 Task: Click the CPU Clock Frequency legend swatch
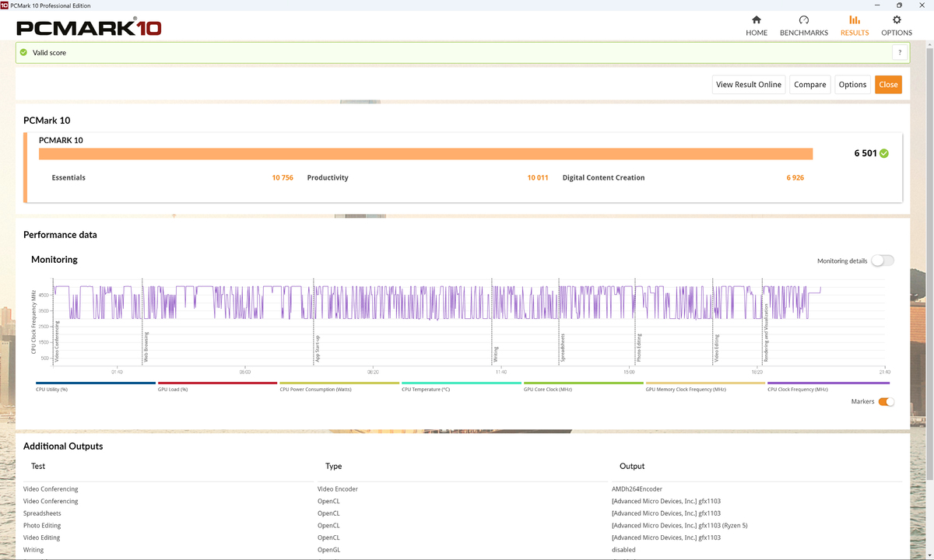pyautogui.click(x=827, y=383)
